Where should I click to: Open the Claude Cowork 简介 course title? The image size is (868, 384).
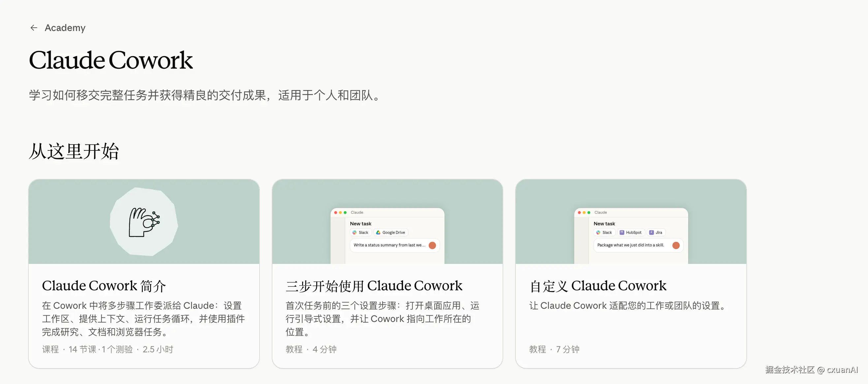pyautogui.click(x=104, y=286)
